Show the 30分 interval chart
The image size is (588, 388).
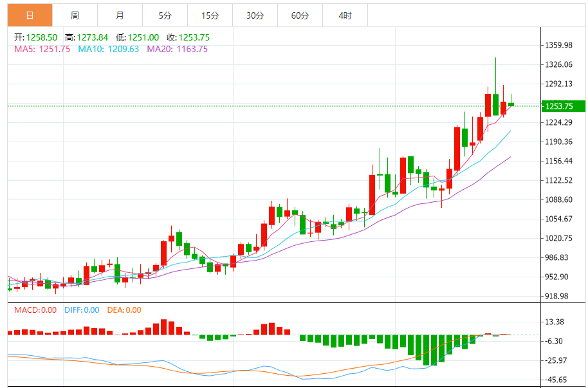tap(255, 15)
